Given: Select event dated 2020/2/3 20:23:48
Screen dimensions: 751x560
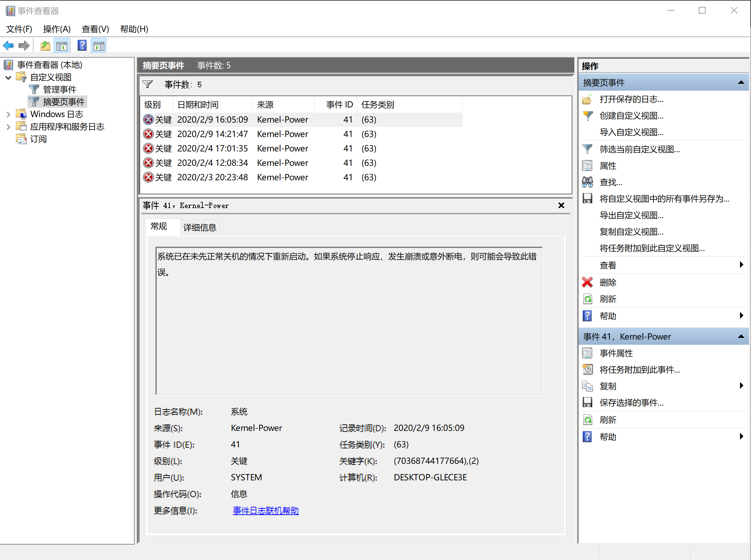Looking at the screenshot, I should click(x=302, y=177).
